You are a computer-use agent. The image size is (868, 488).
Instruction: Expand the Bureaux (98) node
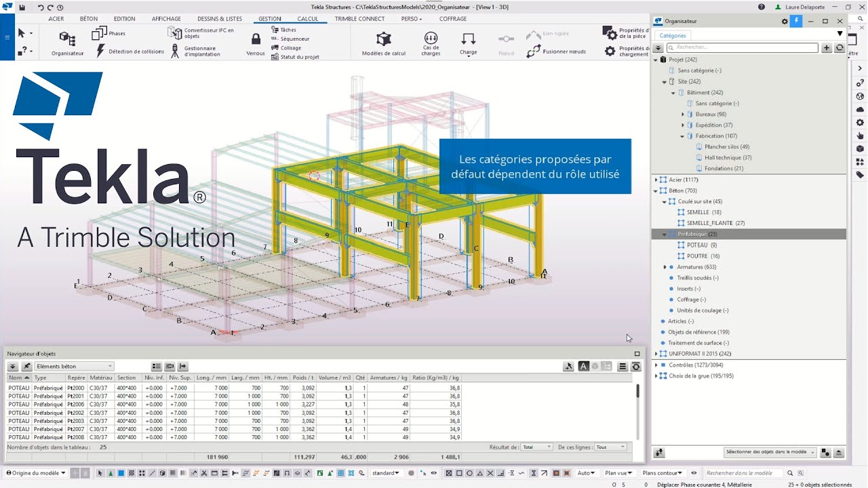tap(683, 114)
